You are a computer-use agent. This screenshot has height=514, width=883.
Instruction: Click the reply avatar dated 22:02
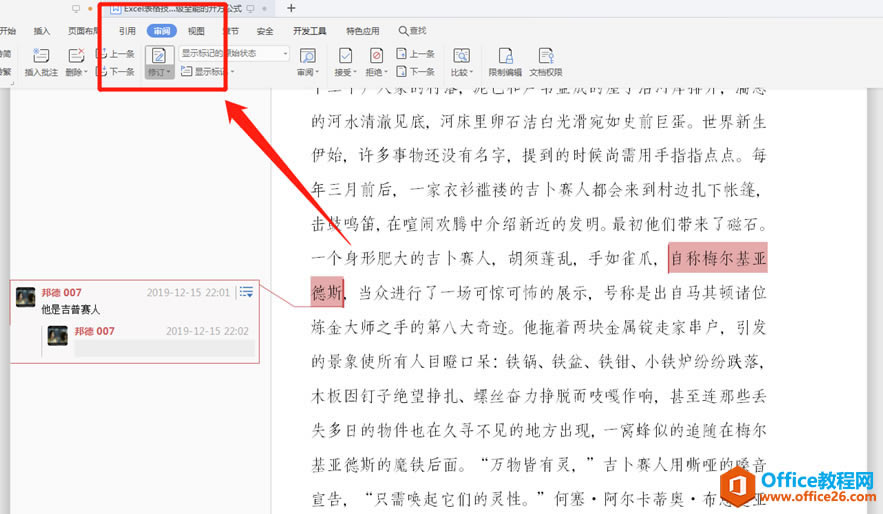point(57,335)
